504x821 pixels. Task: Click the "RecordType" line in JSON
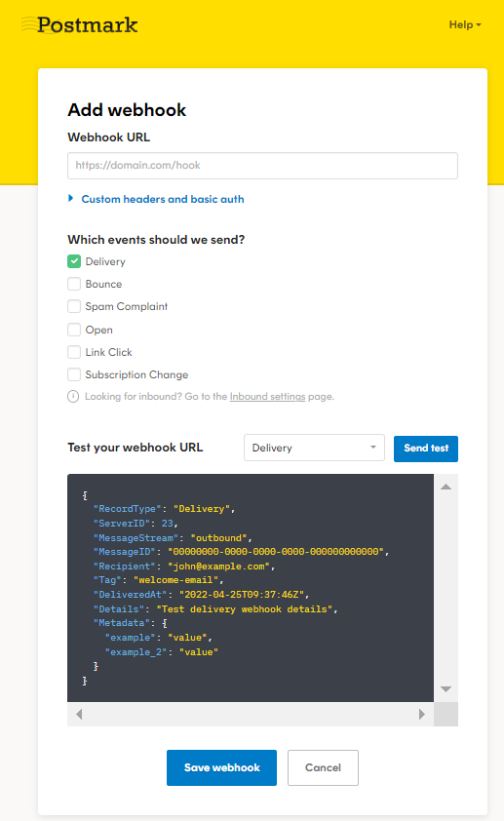point(164,509)
